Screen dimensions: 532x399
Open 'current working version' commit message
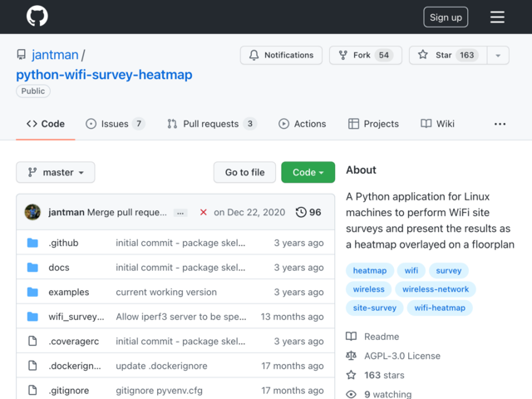click(x=166, y=292)
